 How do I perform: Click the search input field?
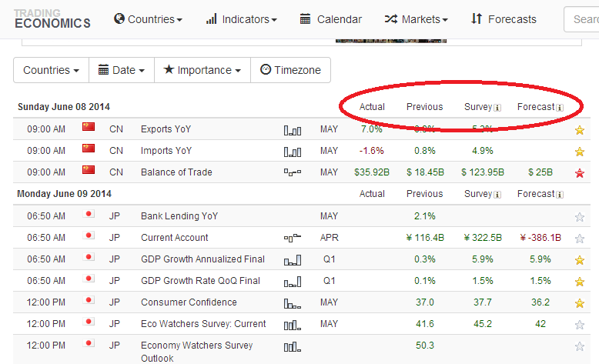(x=582, y=19)
